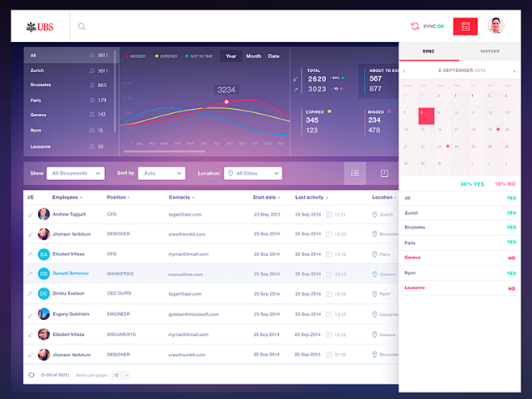The width and height of the screenshot is (532, 399).
Task: Open Donald Demonov employee link
Action: click(x=70, y=273)
